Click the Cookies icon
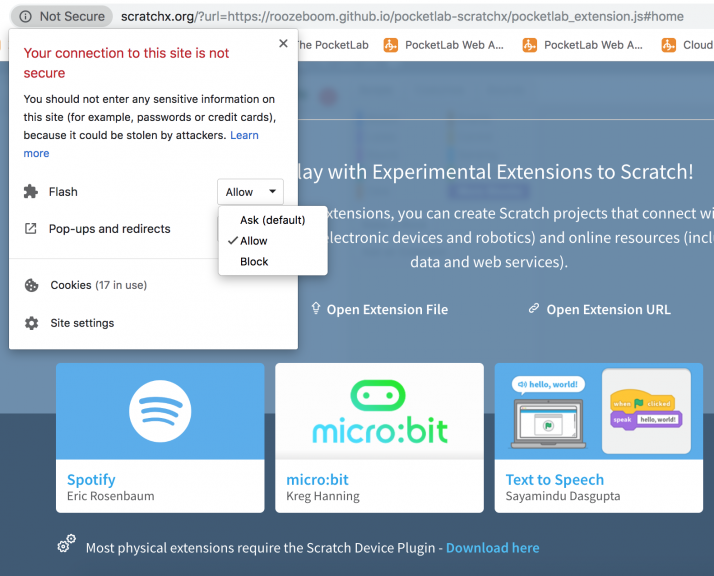 pos(31,285)
